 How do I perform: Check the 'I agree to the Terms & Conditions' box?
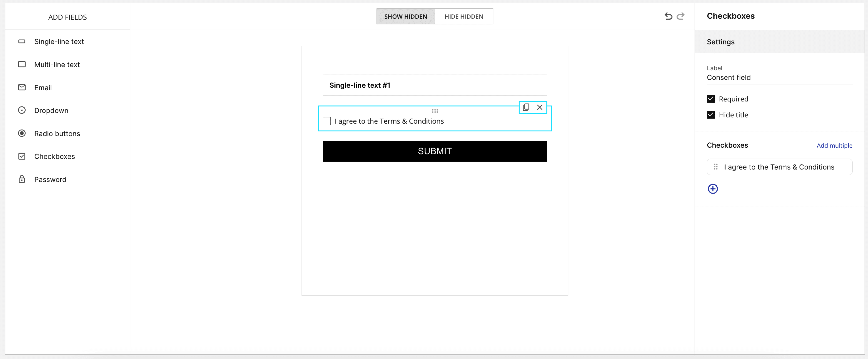tap(326, 121)
